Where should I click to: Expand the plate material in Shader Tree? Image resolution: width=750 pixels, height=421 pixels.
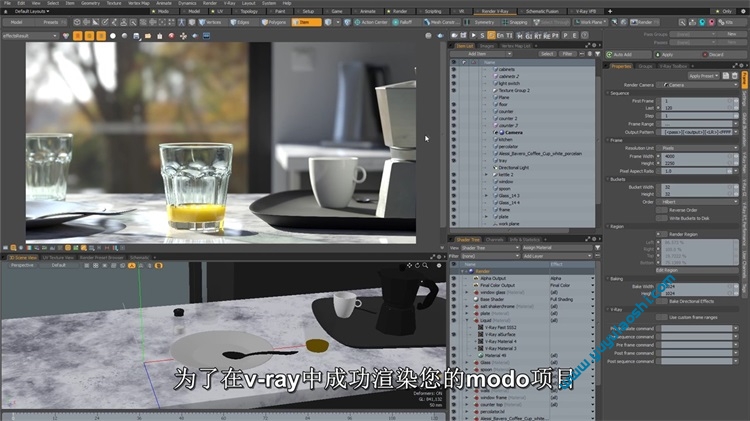(x=467, y=313)
